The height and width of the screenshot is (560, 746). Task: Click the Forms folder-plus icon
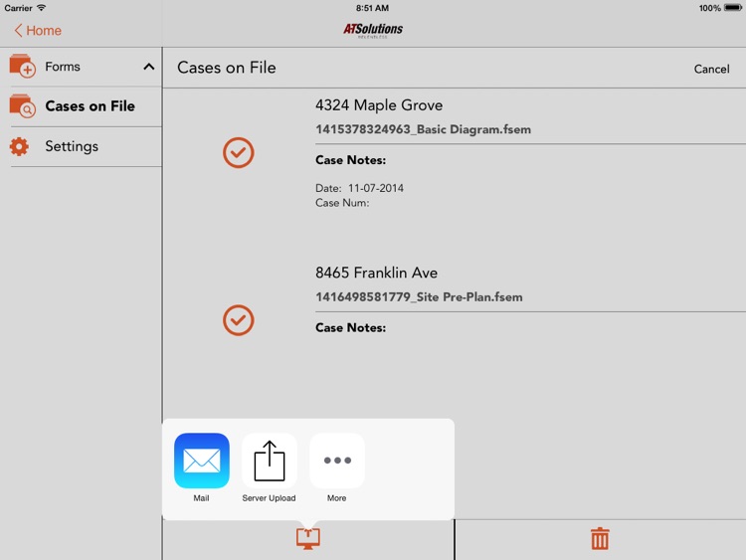point(22,66)
